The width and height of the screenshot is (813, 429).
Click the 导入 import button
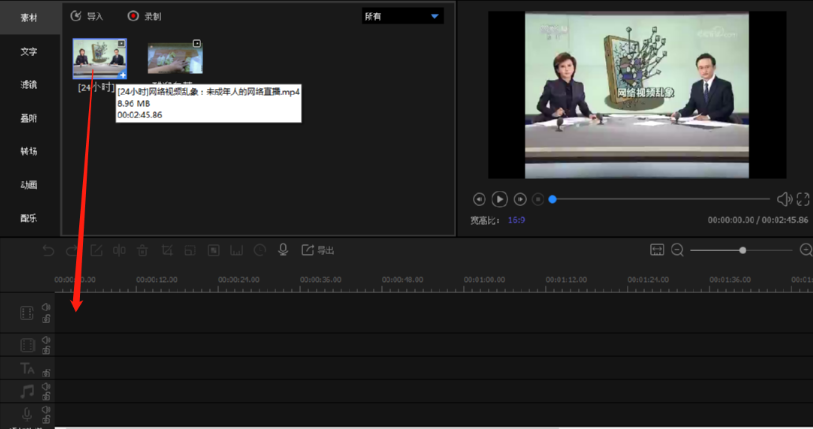click(x=86, y=16)
